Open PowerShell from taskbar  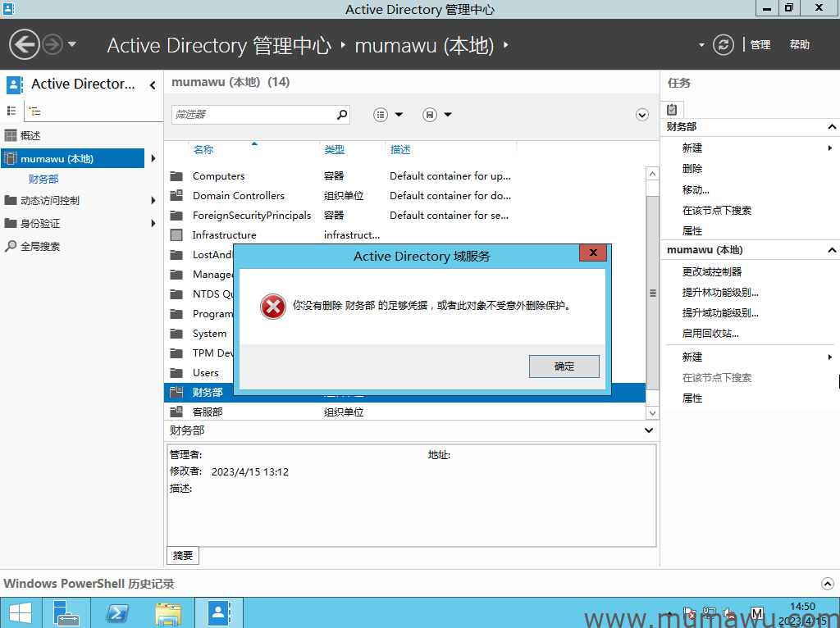117,613
